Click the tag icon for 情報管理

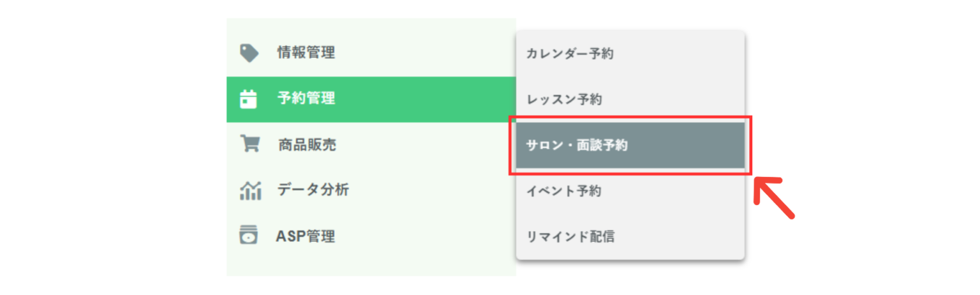(x=249, y=53)
